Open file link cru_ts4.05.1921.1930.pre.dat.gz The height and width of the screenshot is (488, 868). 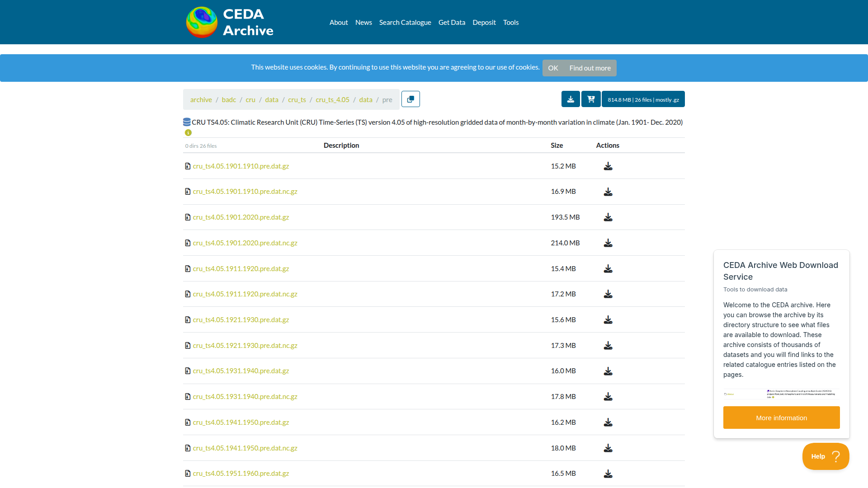coord(241,319)
